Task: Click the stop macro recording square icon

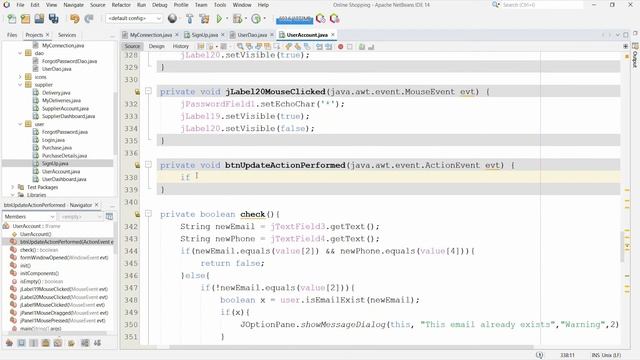Action: pos(350,47)
